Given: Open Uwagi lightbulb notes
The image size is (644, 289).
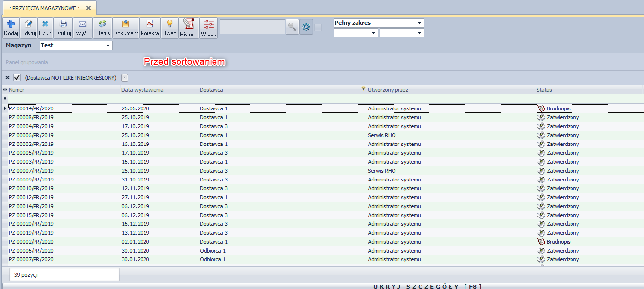Looking at the screenshot, I should pyautogui.click(x=170, y=24).
